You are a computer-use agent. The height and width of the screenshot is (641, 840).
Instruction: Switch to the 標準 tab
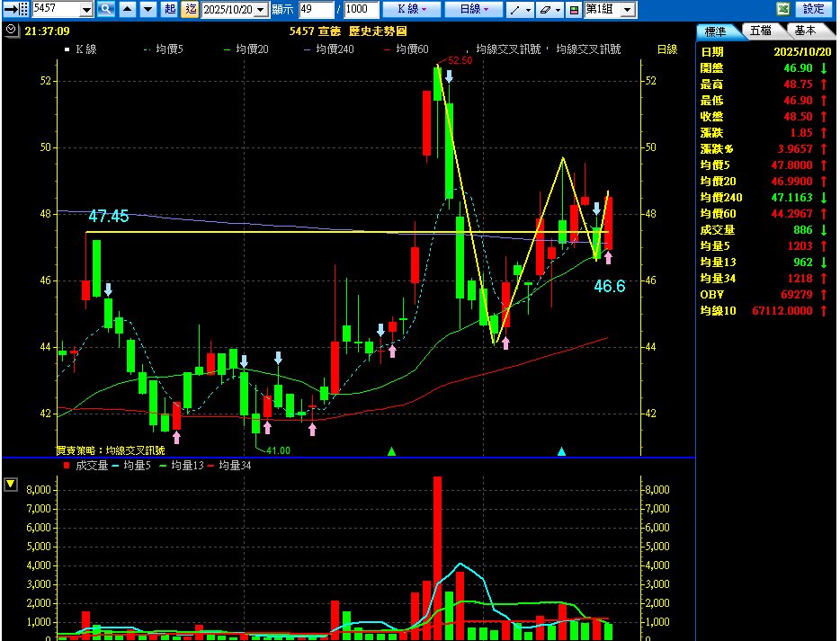(x=715, y=31)
